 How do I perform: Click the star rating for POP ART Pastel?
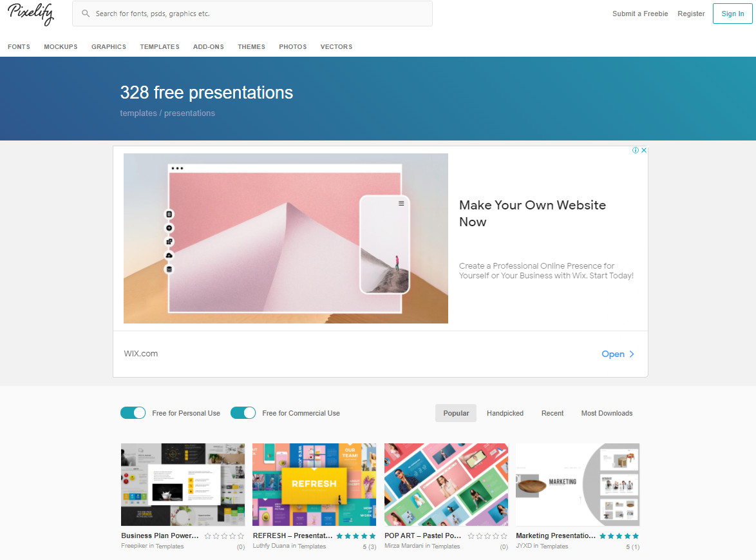487,536
